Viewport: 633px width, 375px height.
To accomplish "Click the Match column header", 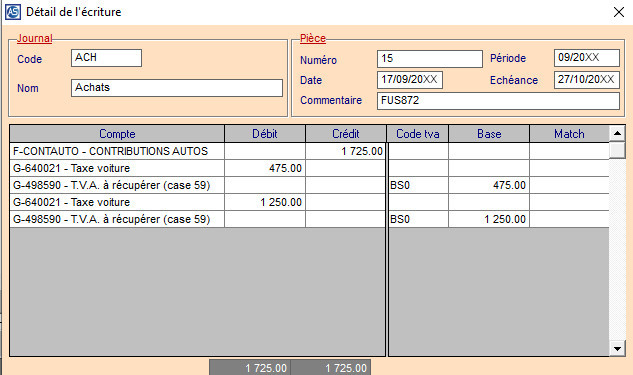I will point(569,134).
